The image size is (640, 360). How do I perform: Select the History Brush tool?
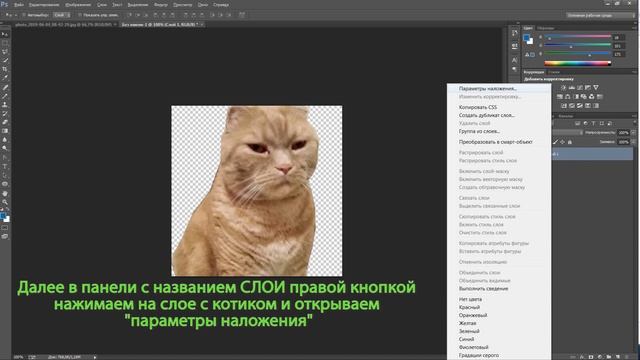(5, 113)
